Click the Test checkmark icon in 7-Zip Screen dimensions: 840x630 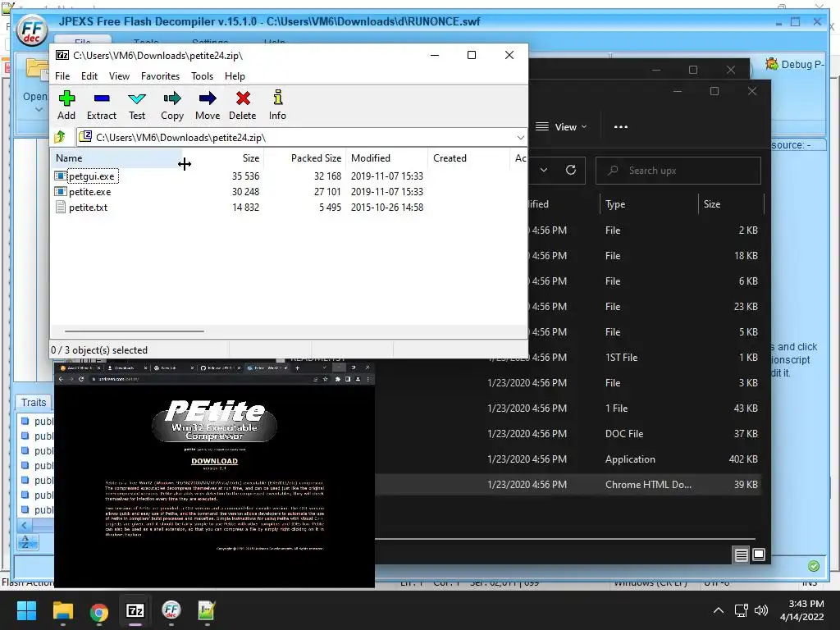pos(137,98)
